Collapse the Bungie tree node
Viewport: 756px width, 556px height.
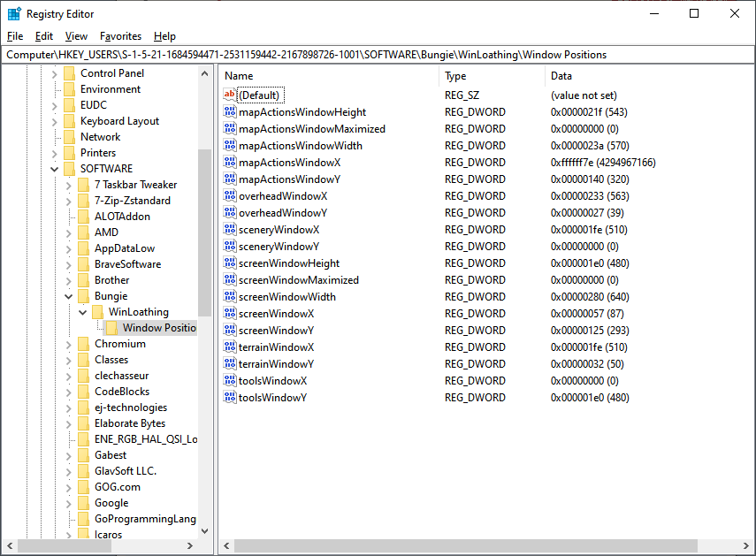[68, 296]
